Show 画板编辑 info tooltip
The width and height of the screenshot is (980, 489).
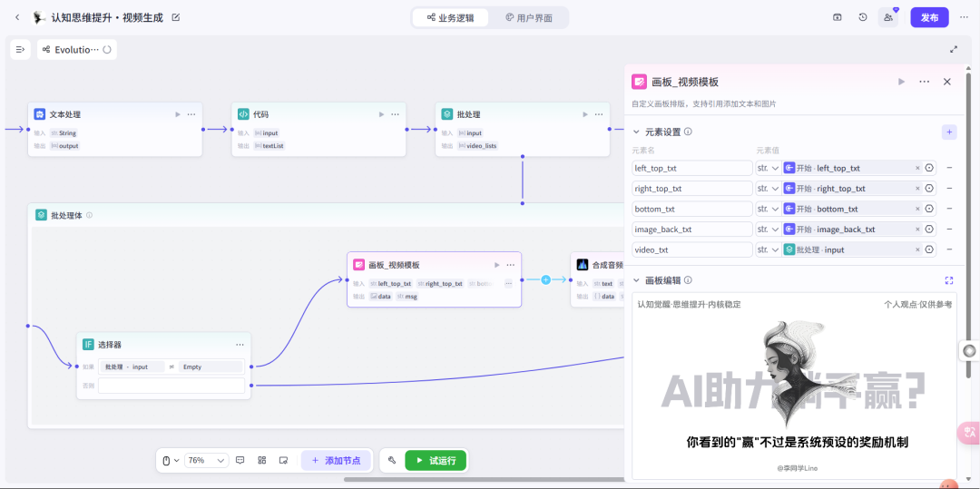point(688,279)
